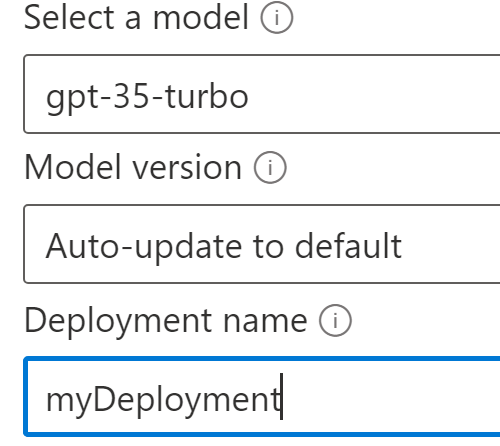Click the Auto-update to default option text
Image resolution: width=500 pixels, height=446 pixels.
click(224, 246)
